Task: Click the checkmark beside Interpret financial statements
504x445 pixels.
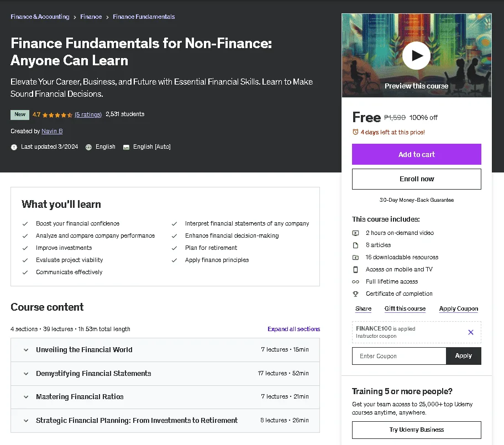Action: pyautogui.click(x=174, y=223)
